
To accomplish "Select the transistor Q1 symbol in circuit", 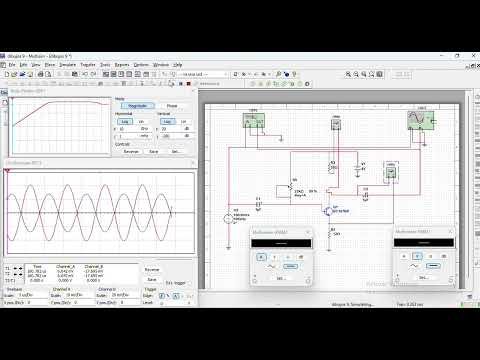I will 328,211.
